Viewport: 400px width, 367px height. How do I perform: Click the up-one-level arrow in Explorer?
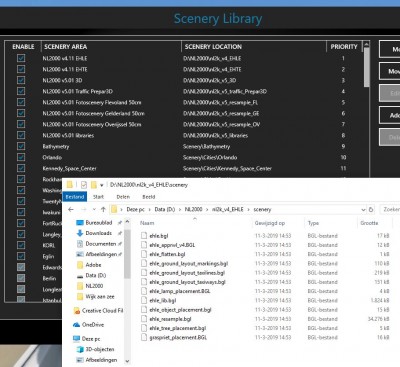pos(103,210)
